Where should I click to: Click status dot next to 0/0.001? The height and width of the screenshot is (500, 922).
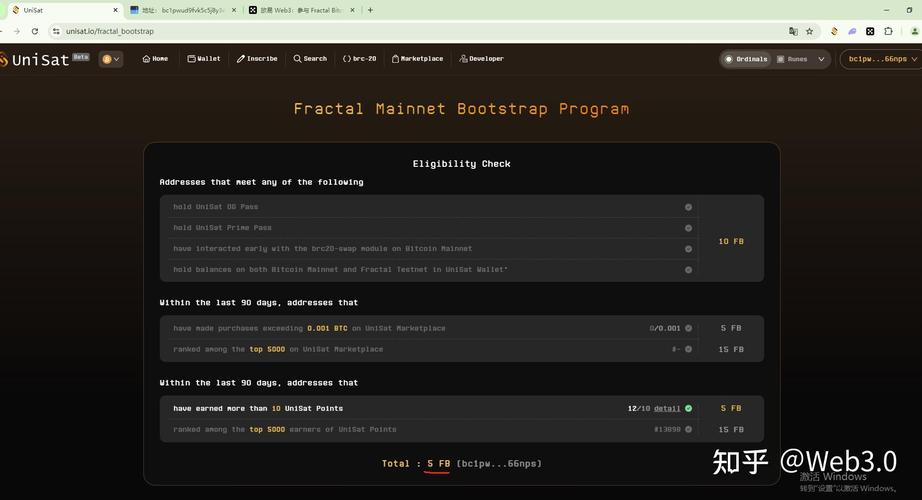click(x=688, y=328)
